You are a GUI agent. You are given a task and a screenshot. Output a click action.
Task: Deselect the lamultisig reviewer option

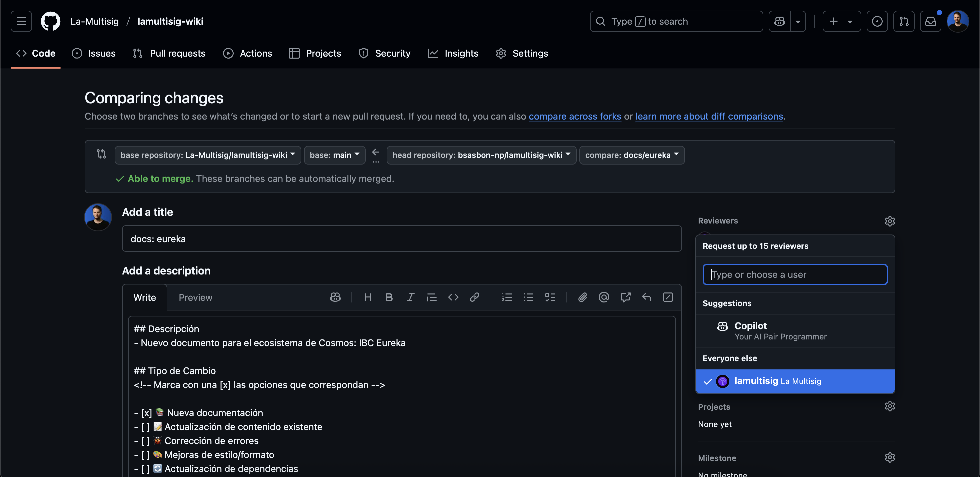click(x=795, y=381)
